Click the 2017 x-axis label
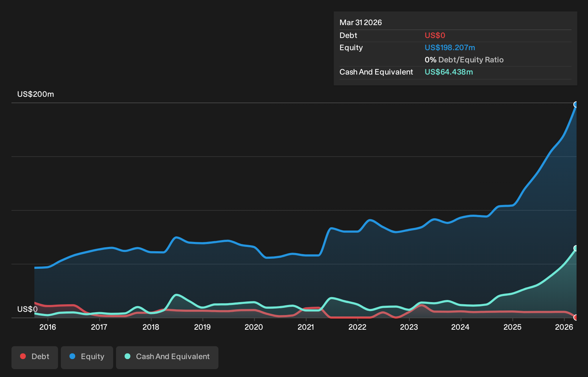The width and height of the screenshot is (588, 377). pyautogui.click(x=99, y=327)
